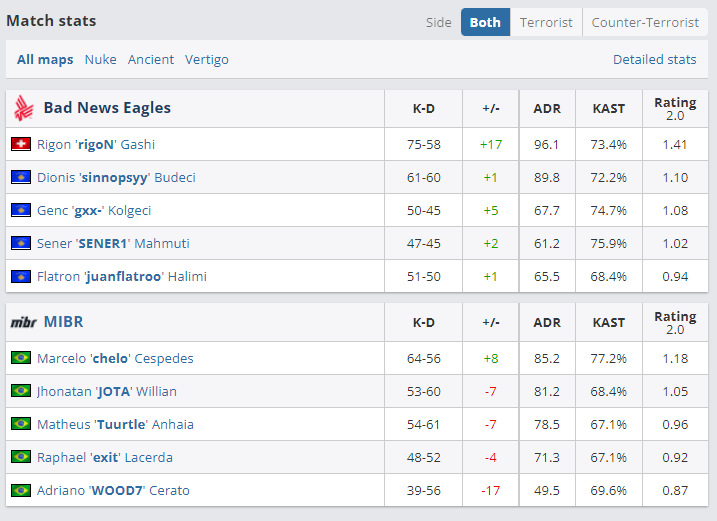The width and height of the screenshot is (717, 521).
Task: Click the Bad News Eagles team logo
Action: [23, 108]
